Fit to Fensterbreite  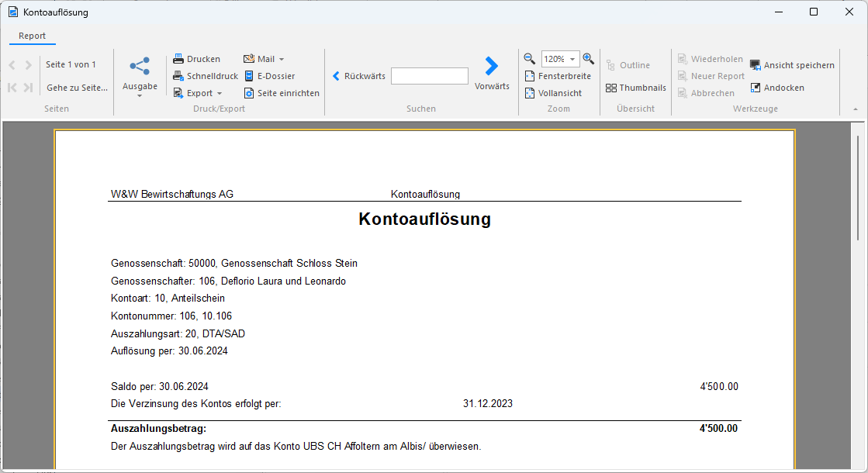point(558,76)
